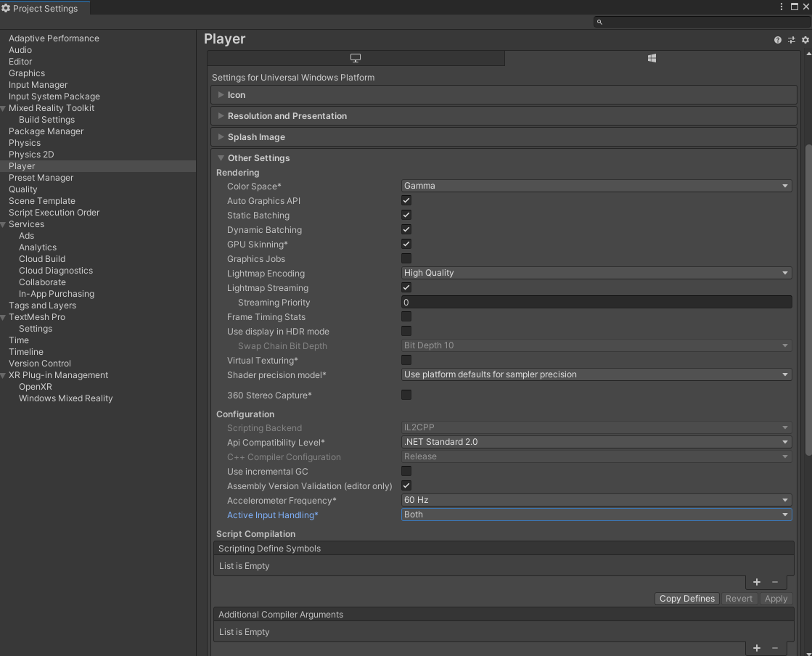812x656 pixels.
Task: Open Version Control settings
Action: (40, 364)
